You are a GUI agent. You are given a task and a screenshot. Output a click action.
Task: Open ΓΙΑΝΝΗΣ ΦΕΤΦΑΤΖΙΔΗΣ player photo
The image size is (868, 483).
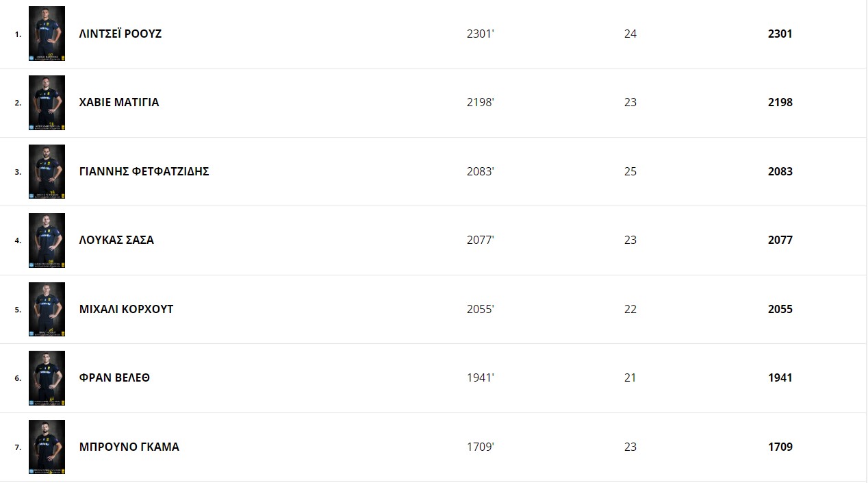pos(47,171)
